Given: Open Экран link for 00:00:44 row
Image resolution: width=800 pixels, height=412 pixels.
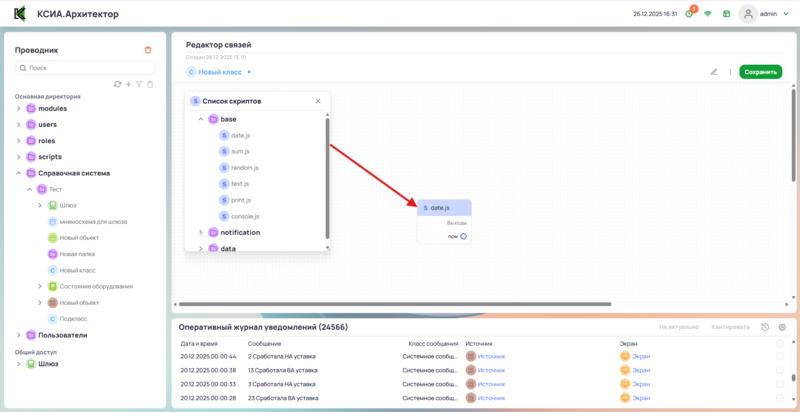Looking at the screenshot, I should 641,356.
